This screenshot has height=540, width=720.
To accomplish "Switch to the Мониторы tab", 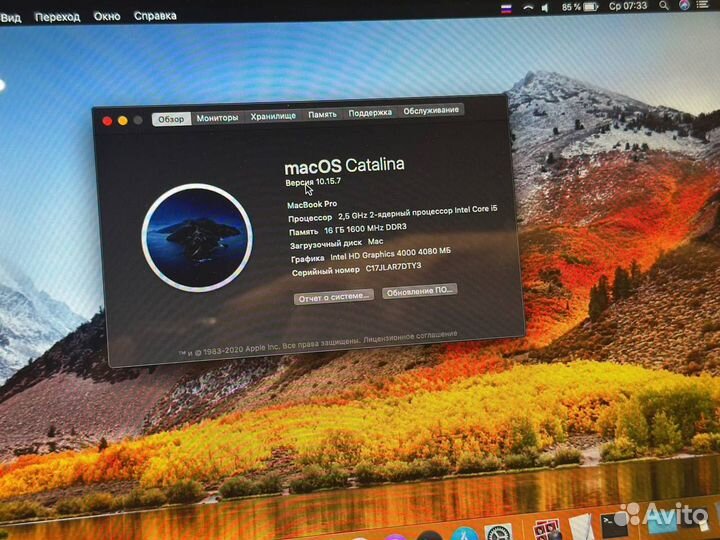I will coord(217,118).
